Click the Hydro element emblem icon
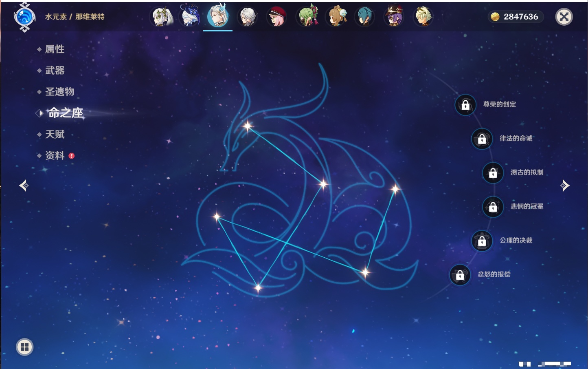This screenshot has width=588, height=369. coord(24,17)
